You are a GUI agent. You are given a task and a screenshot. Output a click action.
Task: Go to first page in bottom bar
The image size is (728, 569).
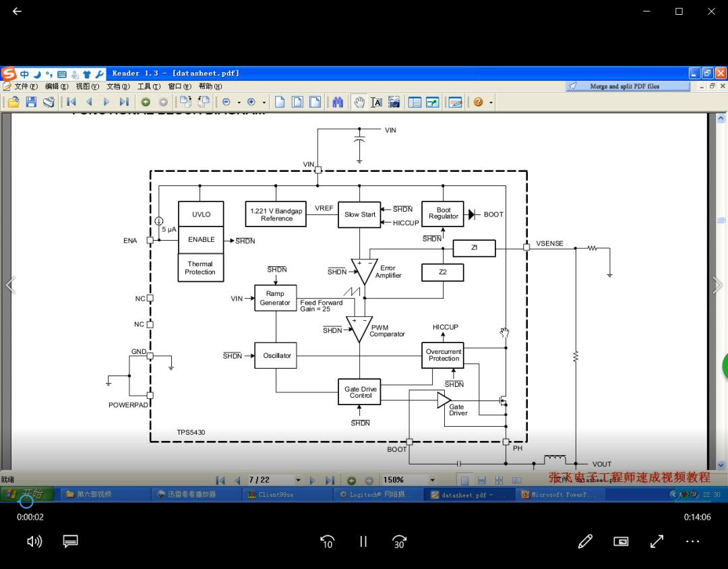(x=220, y=480)
